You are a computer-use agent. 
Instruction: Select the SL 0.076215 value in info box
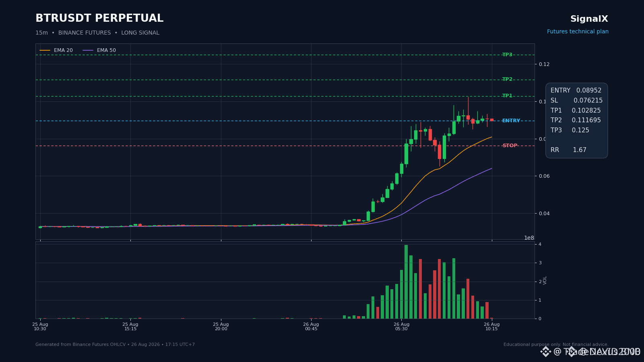[576, 101]
